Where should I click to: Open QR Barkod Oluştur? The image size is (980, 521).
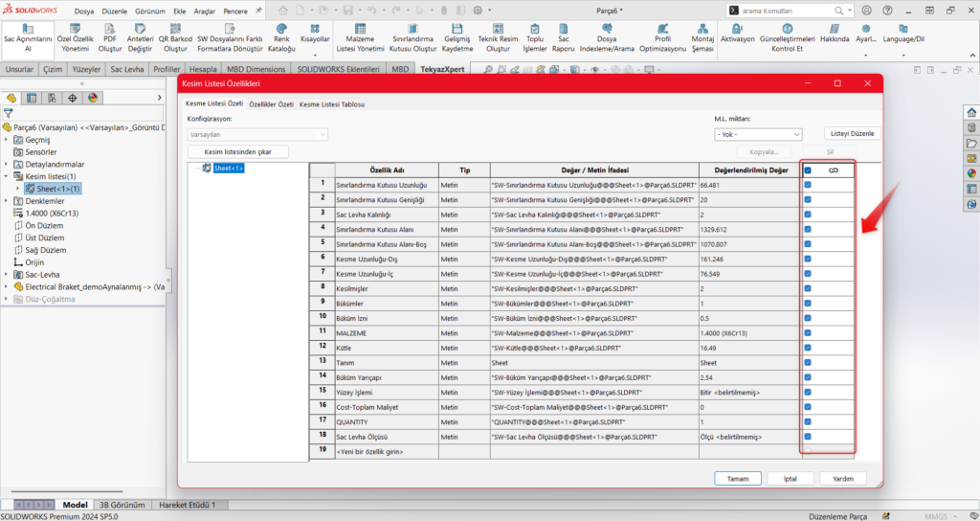(176, 38)
